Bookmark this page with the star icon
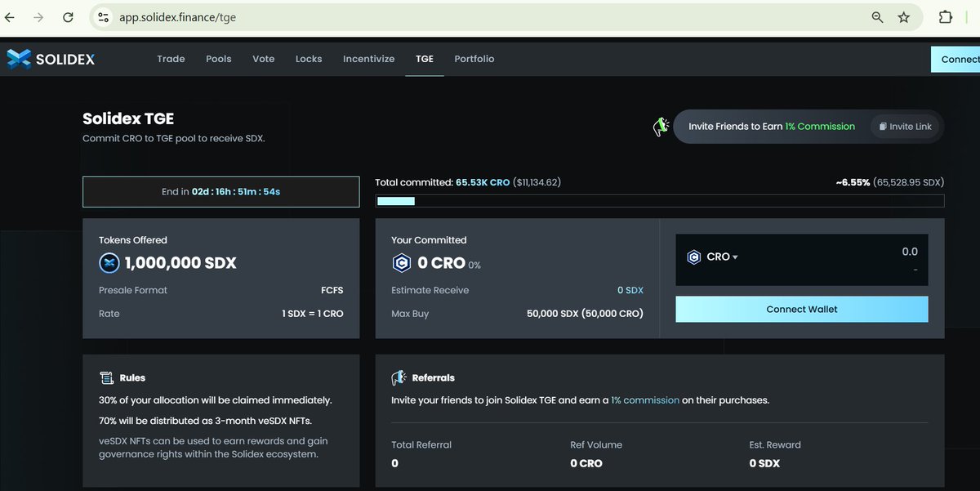The width and height of the screenshot is (980, 491). pos(903,16)
